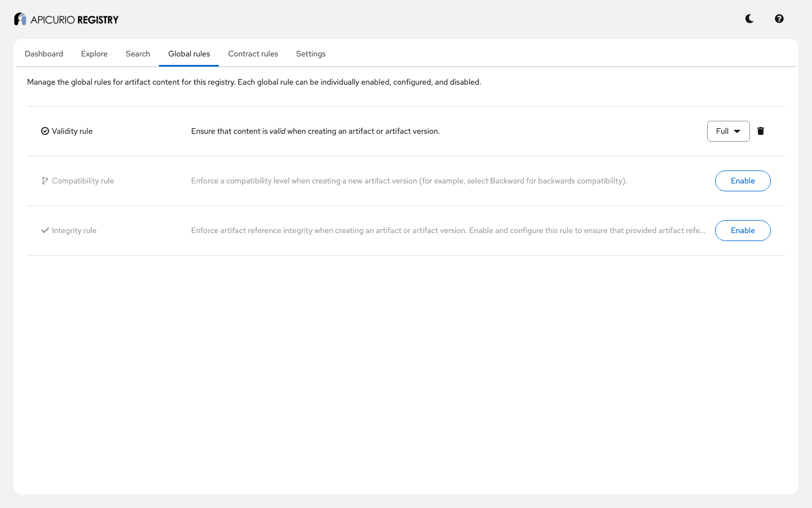Image resolution: width=812 pixels, height=508 pixels.
Task: Click the "Manage the global rules" intro text
Action: [x=254, y=82]
